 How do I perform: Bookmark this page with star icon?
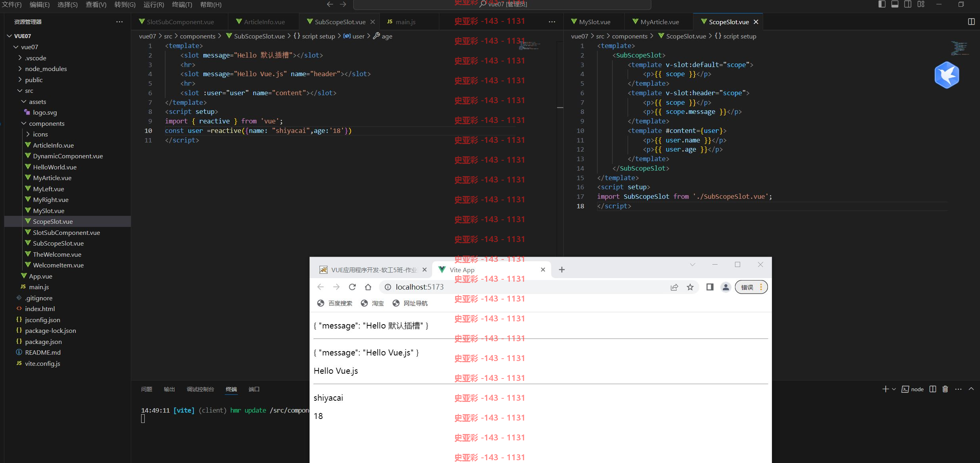coord(690,287)
